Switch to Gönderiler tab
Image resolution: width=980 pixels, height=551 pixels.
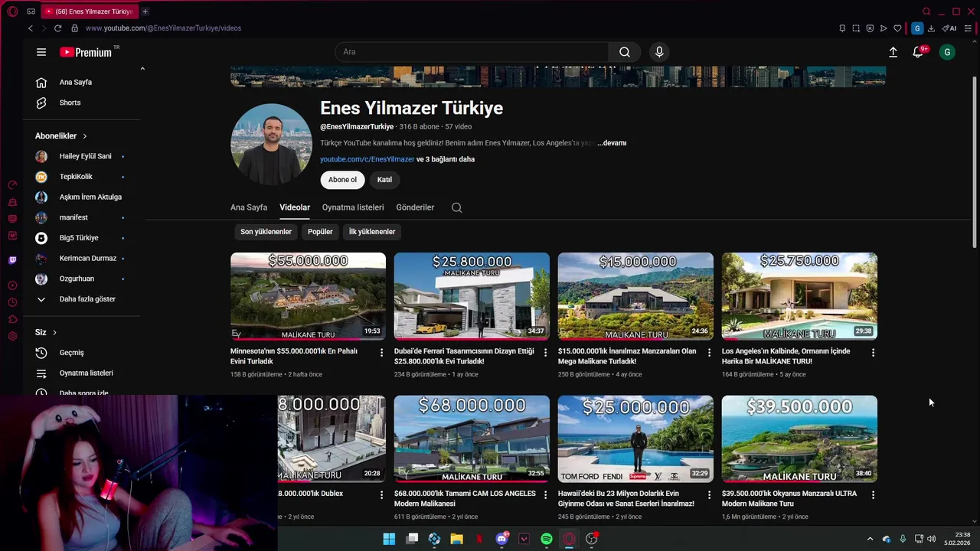[415, 207]
